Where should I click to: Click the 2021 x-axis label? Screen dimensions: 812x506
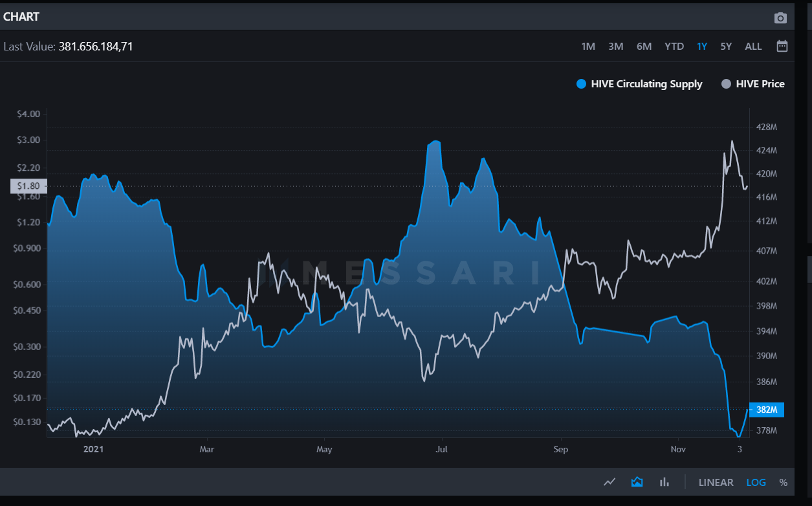tap(93, 449)
